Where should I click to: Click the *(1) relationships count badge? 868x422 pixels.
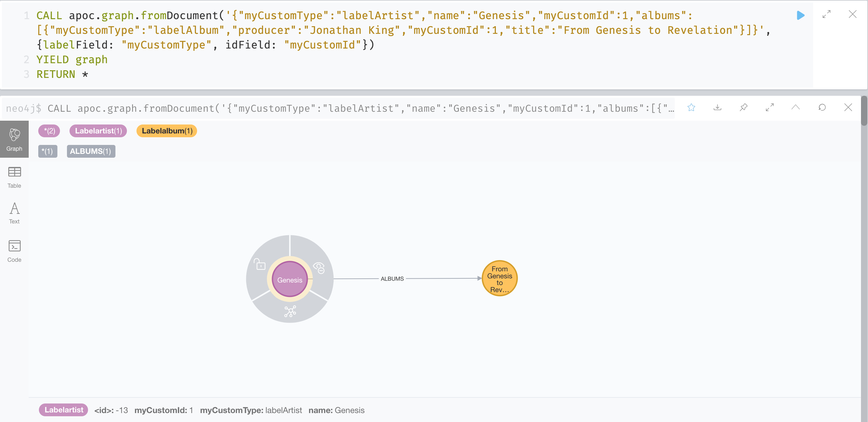tap(47, 151)
